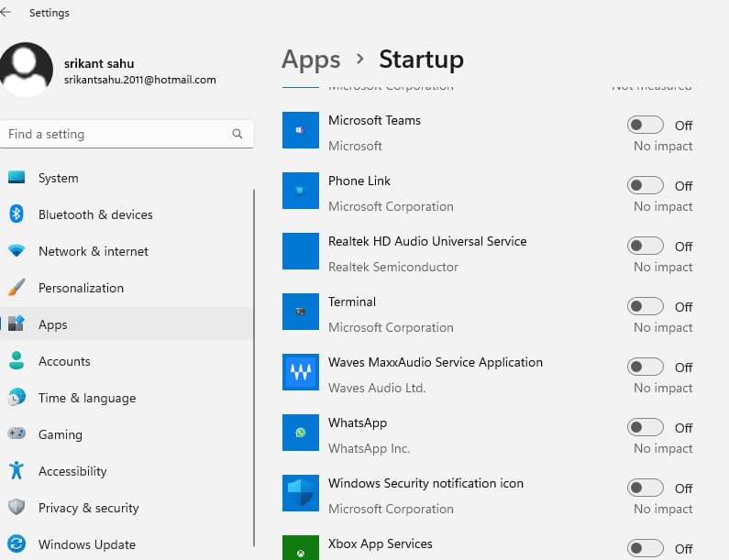Open Windows Update section
This screenshot has width=729, height=560.
86,544
